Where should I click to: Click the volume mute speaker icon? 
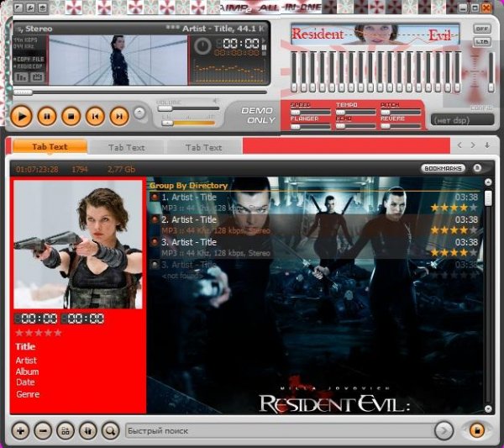[216, 102]
